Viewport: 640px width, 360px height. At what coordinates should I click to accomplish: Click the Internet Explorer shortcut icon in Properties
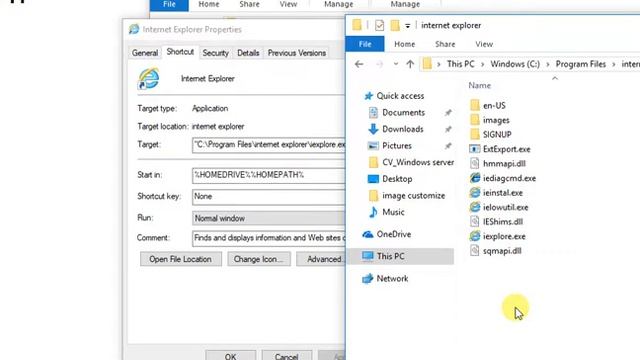[148, 79]
